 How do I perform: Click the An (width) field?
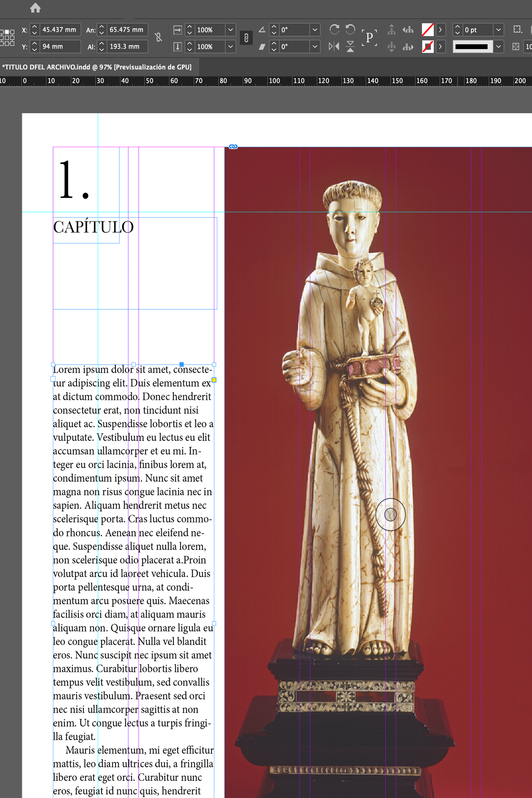coord(127,30)
